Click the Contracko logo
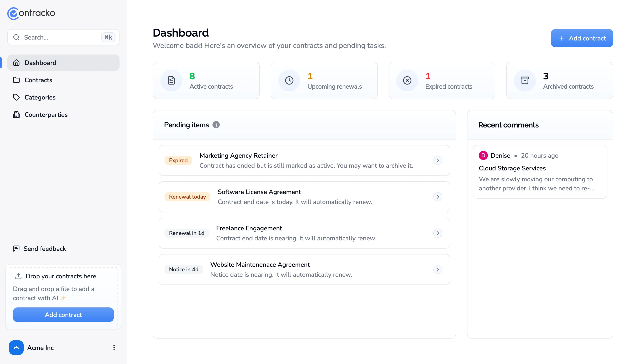The width and height of the screenshot is (639, 364). [31, 13]
